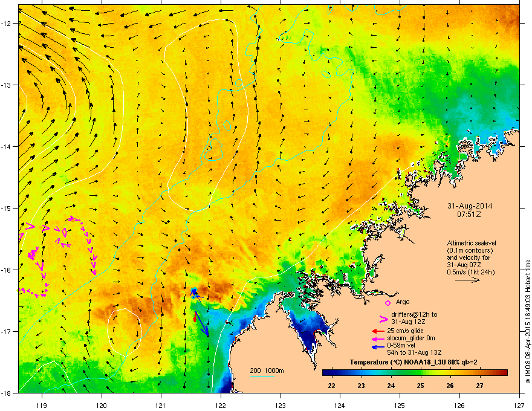
Task: Click the dark red end of temperature colorbar
Action: point(502,373)
